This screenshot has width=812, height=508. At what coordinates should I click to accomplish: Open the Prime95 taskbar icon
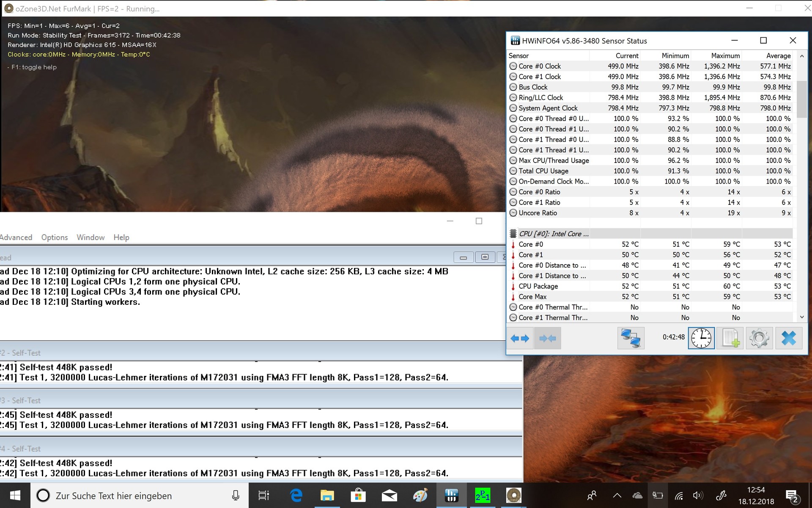tap(483, 495)
